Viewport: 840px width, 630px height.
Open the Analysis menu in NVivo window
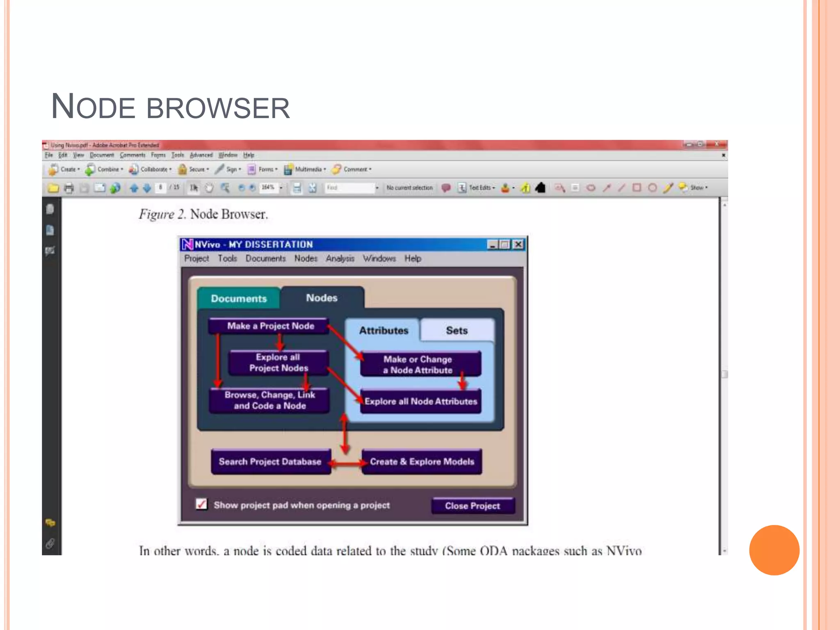(x=340, y=258)
